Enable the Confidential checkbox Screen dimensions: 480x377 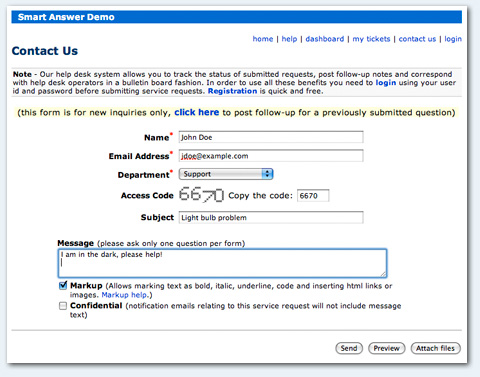click(x=63, y=306)
